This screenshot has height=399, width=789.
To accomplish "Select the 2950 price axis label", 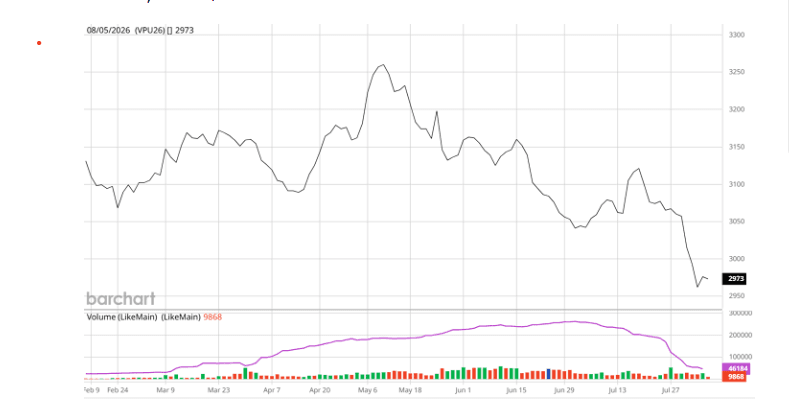I will pos(736,296).
